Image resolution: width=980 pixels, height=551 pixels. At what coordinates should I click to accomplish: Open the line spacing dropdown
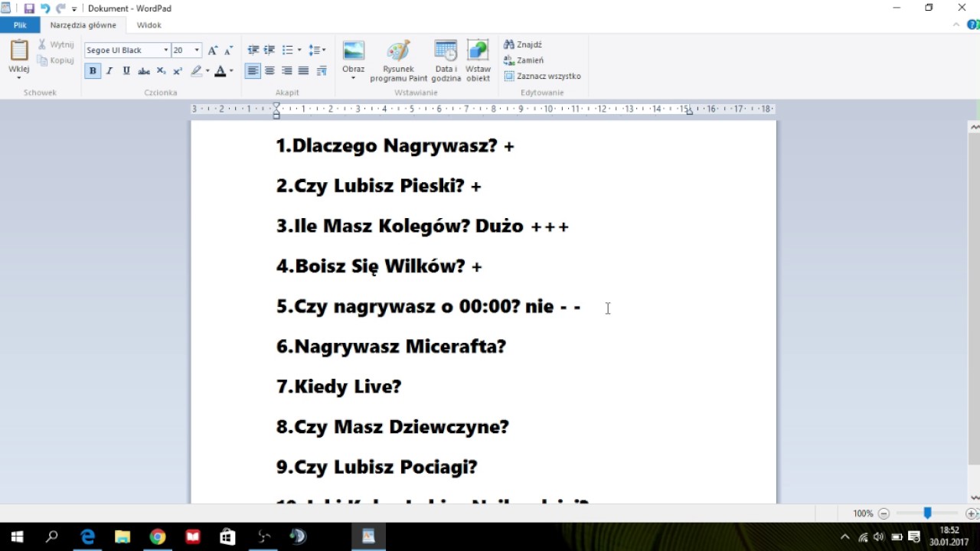pos(317,50)
